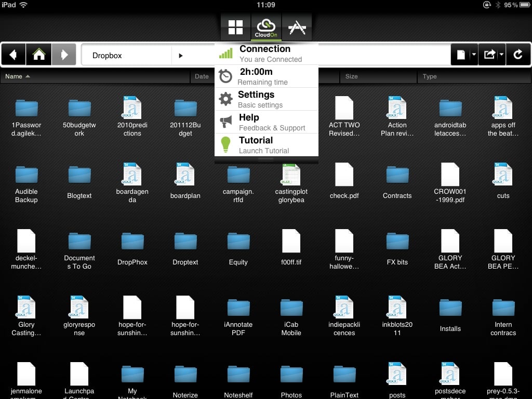Open the grid view tab at top
Screen dimensions: 532x399
tap(235, 27)
